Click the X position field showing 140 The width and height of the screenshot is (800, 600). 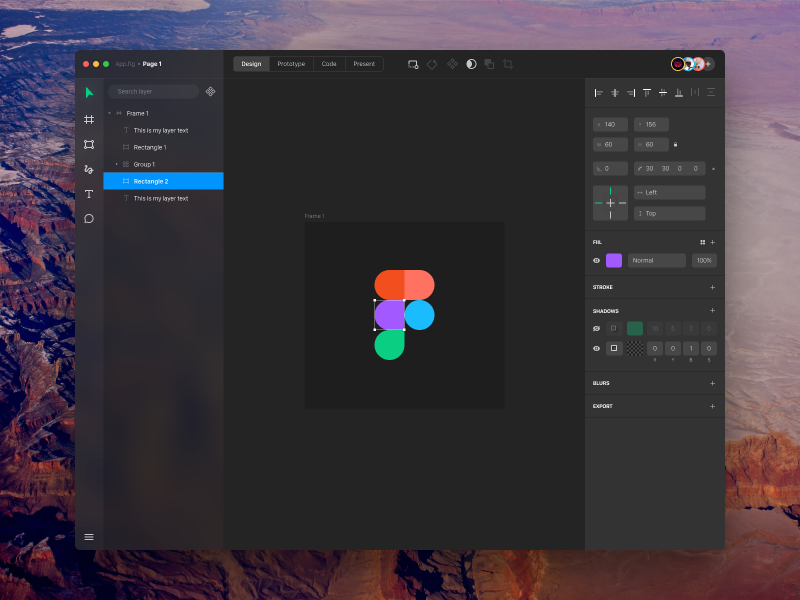coord(610,124)
